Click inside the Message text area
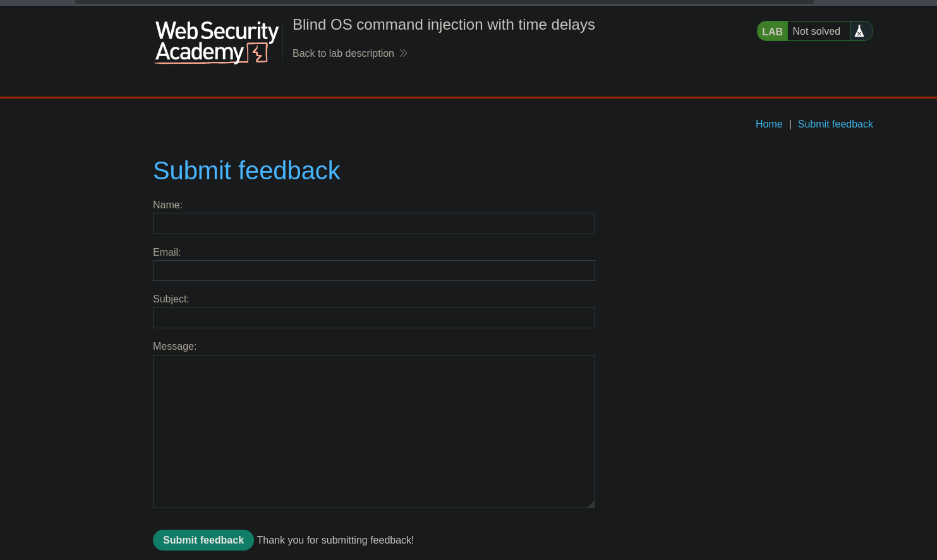Image resolution: width=937 pixels, height=560 pixels. 374,431
